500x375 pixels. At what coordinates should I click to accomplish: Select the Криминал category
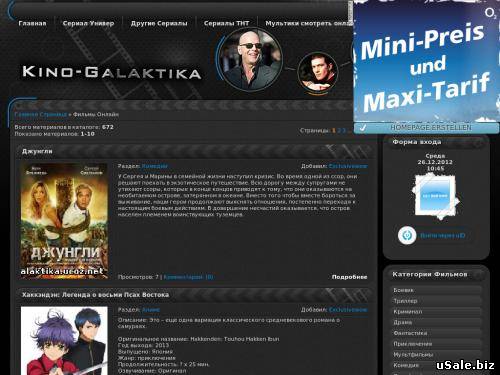436,312
